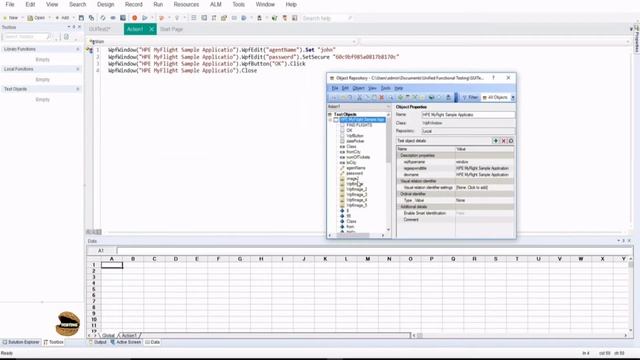
Task: Close the Action1 tab
Action: pos(151,29)
